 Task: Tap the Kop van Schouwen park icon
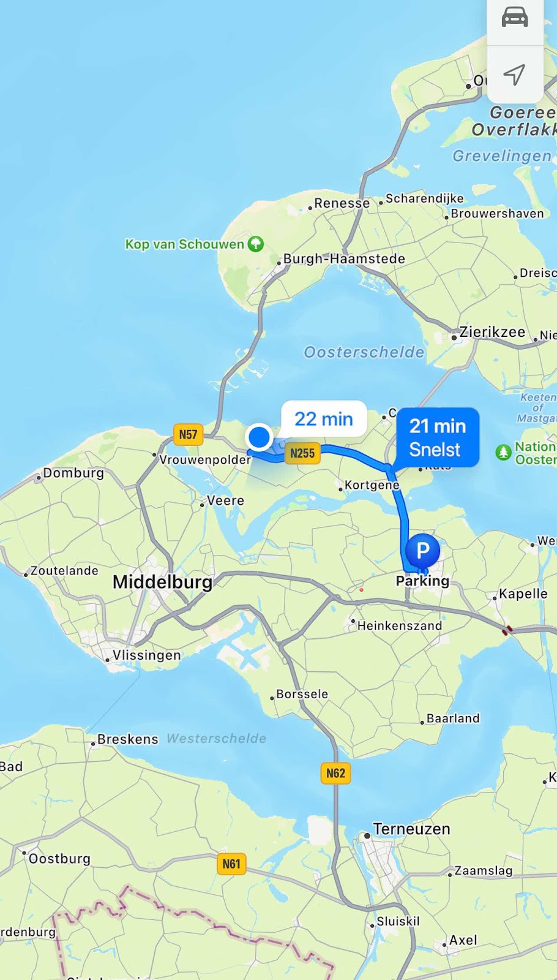tap(255, 244)
